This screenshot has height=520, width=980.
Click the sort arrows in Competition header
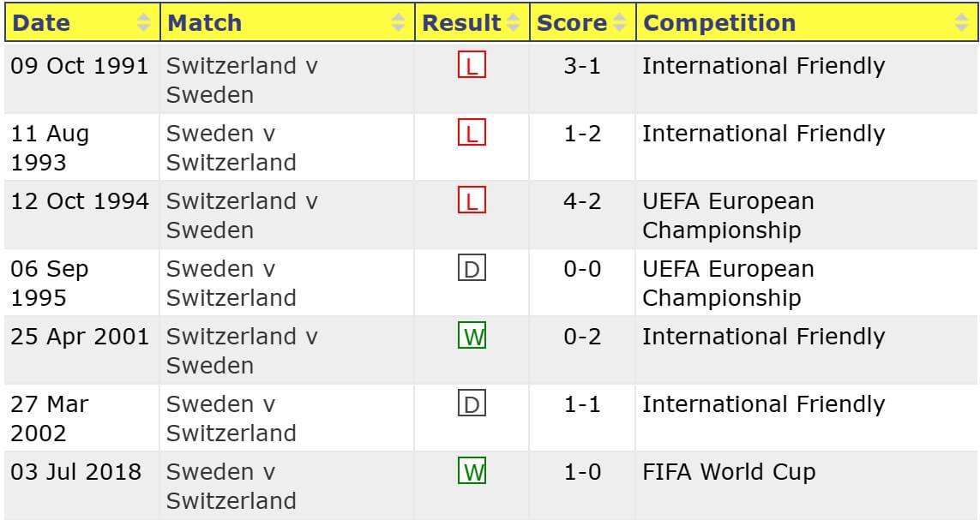pos(961,23)
